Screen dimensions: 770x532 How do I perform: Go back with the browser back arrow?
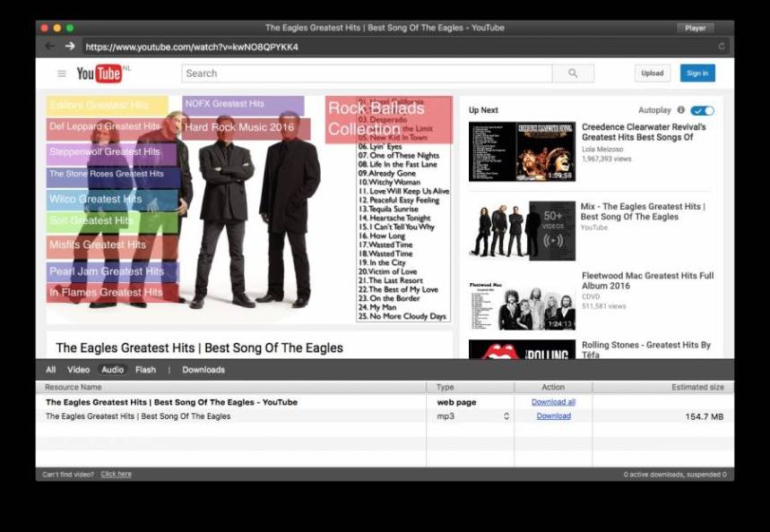49,47
